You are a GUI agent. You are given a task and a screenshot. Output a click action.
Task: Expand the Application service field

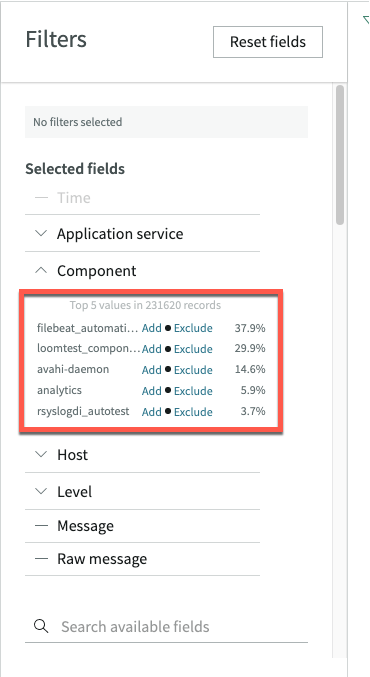[41, 234]
